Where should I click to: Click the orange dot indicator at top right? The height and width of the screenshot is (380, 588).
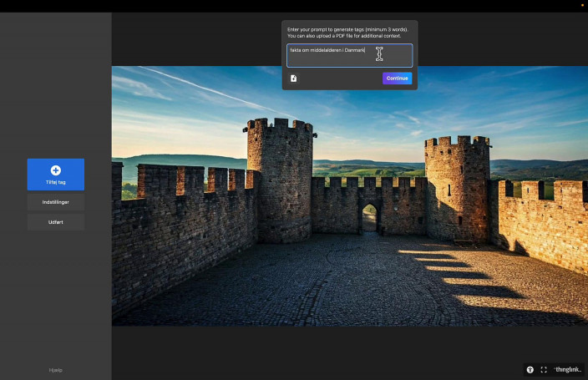[x=581, y=5]
